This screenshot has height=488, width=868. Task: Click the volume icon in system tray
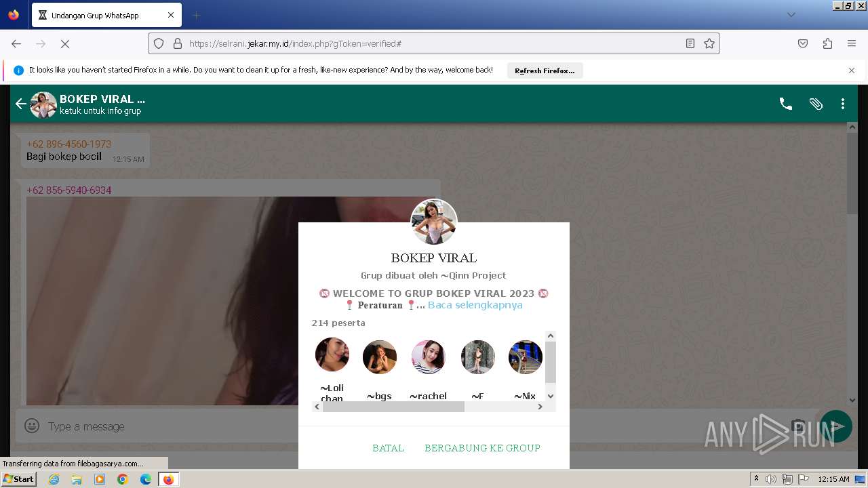click(771, 479)
